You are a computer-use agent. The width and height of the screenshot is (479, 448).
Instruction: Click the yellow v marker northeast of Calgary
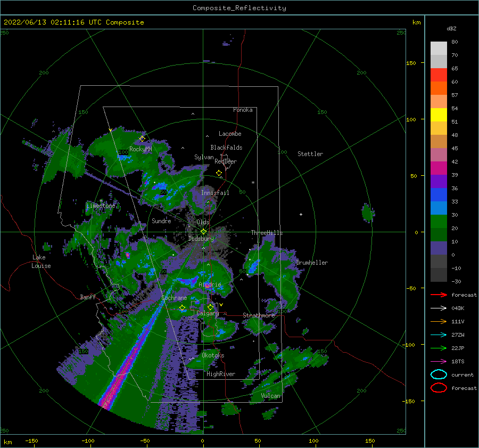coord(221,305)
